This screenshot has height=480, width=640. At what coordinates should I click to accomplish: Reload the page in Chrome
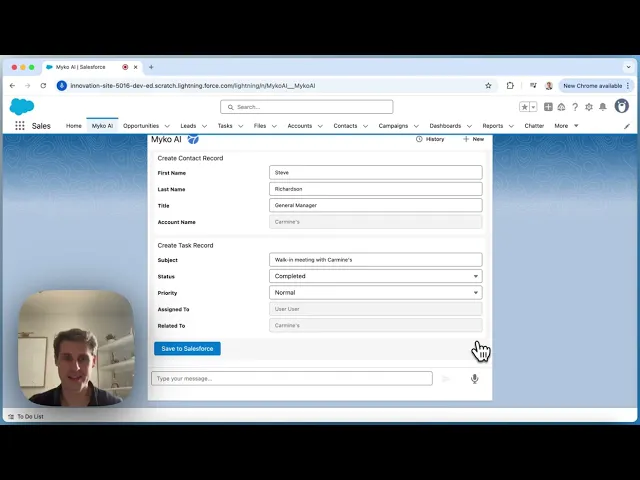43,86
